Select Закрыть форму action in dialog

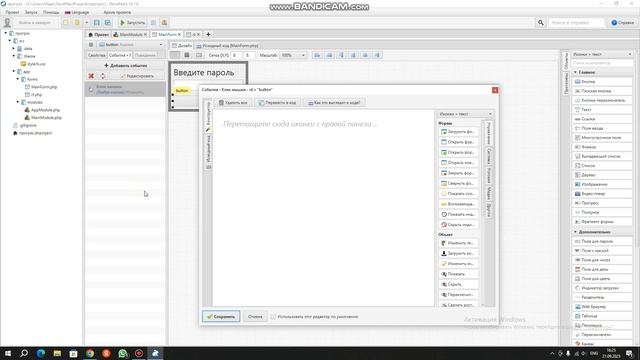click(458, 173)
